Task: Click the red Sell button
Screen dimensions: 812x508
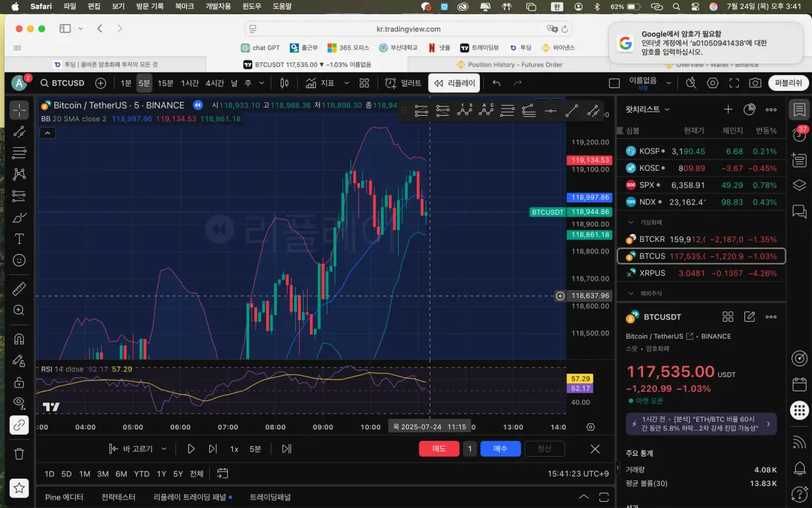Action: point(438,448)
